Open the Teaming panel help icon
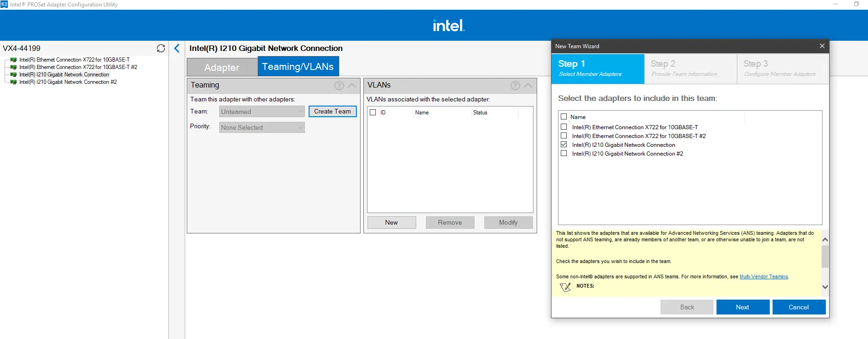 pos(339,86)
